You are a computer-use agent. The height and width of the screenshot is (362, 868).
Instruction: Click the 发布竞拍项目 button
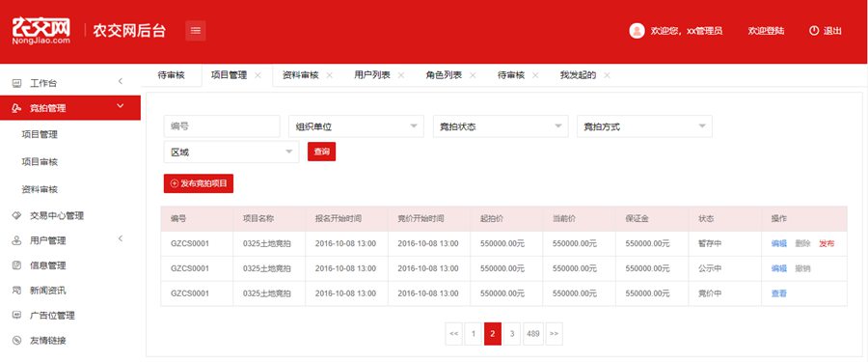click(x=199, y=183)
